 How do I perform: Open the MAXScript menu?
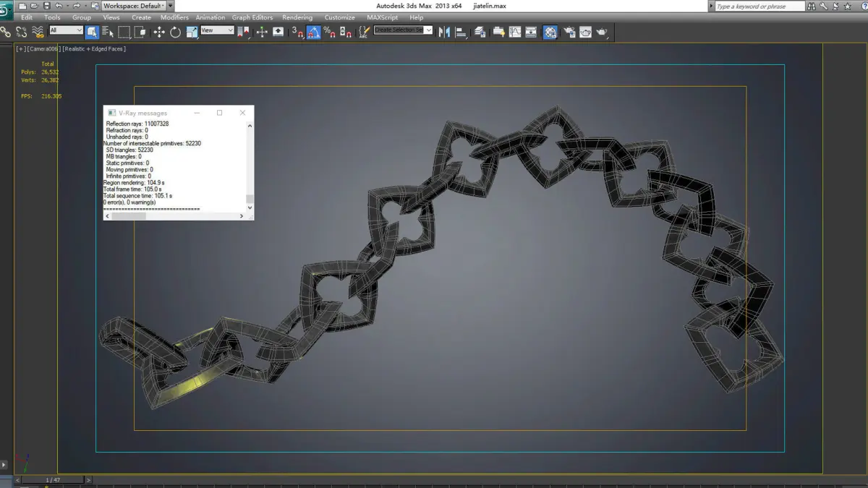pos(382,17)
